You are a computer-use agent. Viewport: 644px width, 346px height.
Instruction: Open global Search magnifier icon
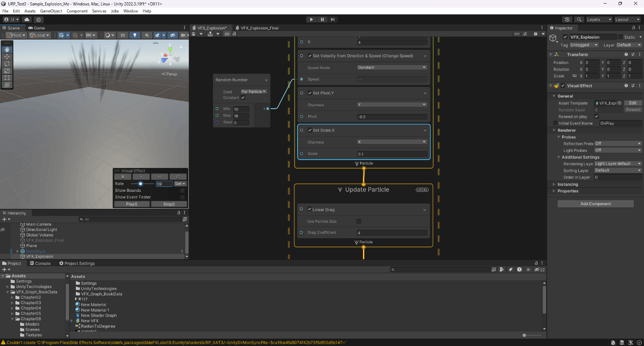579,20
